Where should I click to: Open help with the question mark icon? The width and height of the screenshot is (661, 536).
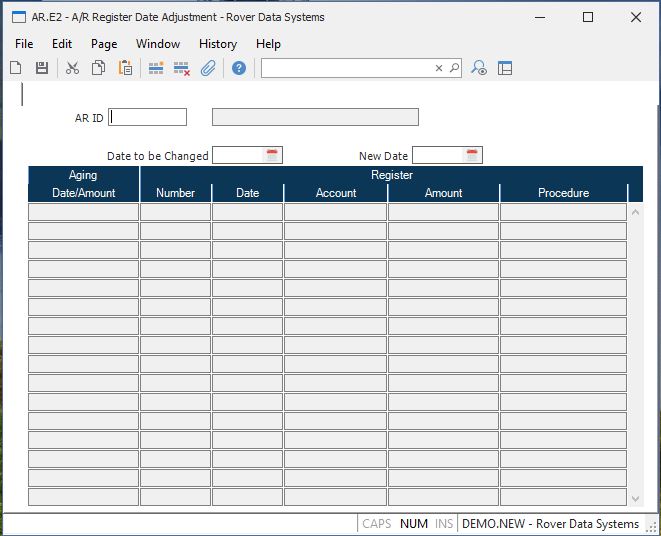click(x=239, y=68)
